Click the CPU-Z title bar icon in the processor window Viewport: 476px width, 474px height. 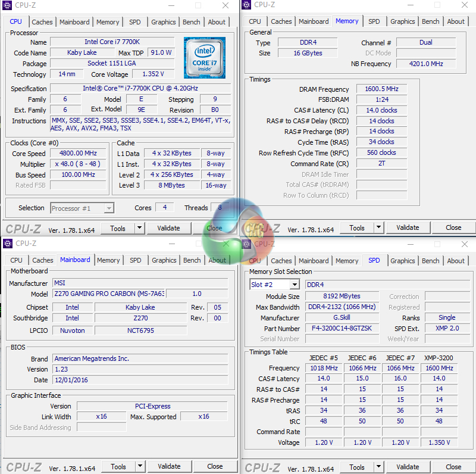click(x=8, y=5)
